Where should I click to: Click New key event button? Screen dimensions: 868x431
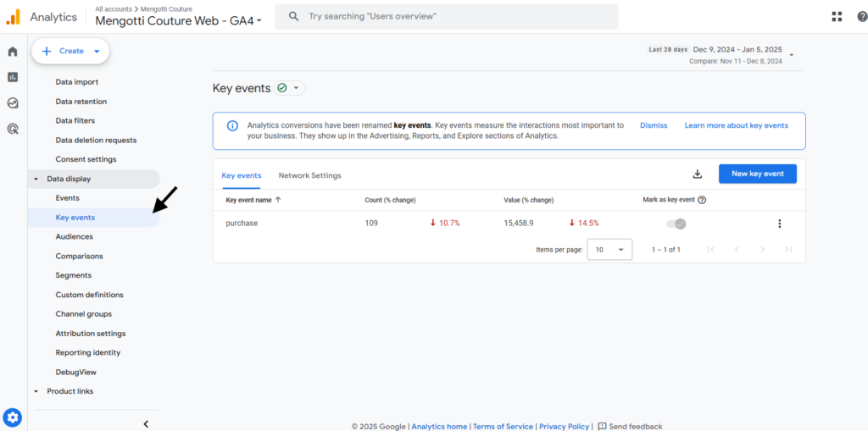coord(757,174)
